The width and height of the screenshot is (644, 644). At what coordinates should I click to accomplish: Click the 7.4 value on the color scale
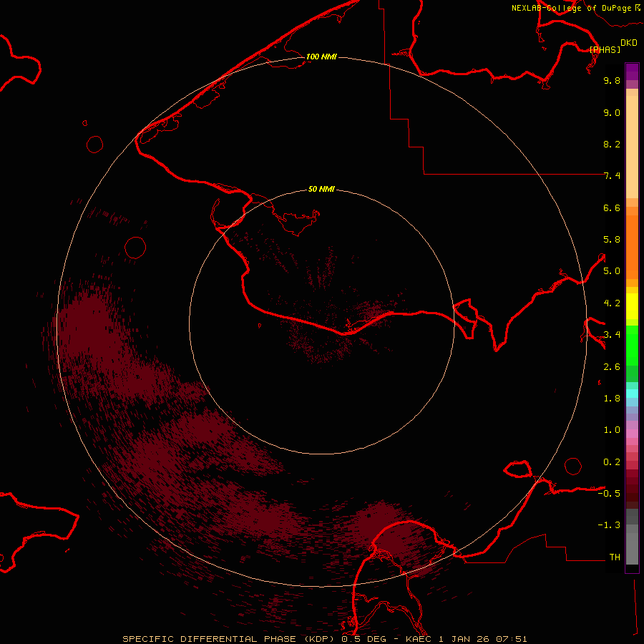(x=612, y=176)
